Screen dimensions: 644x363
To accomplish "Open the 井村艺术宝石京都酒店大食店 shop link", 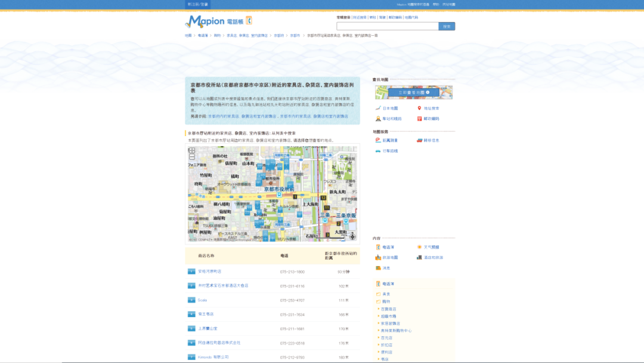I will (x=223, y=285).
